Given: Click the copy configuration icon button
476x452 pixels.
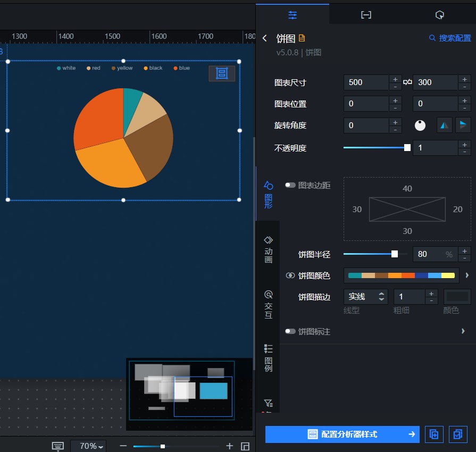Looking at the screenshot, I should 434,434.
